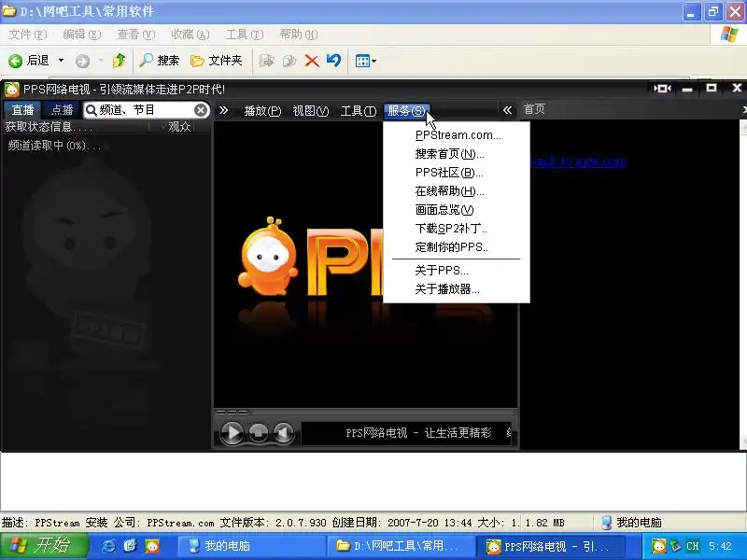This screenshot has height=560, width=747.
Task: Open the 帮助(H) menu in Explorer
Action: [299, 35]
